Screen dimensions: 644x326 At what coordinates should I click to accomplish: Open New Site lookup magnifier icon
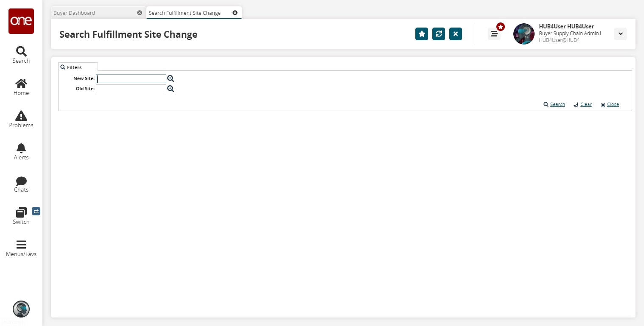click(x=171, y=78)
